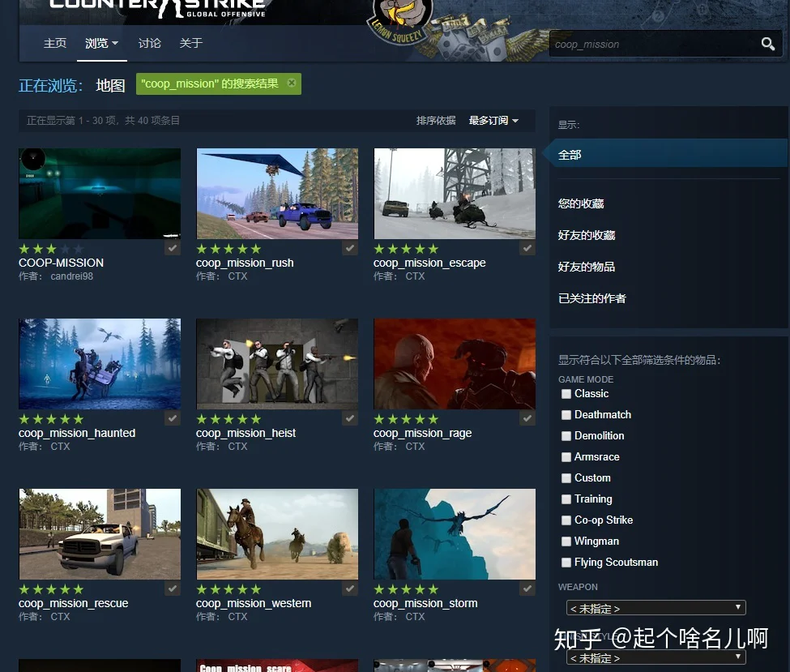790x672 pixels.
Task: Open the coop_mission_rescue thumbnail image
Action: click(100, 534)
